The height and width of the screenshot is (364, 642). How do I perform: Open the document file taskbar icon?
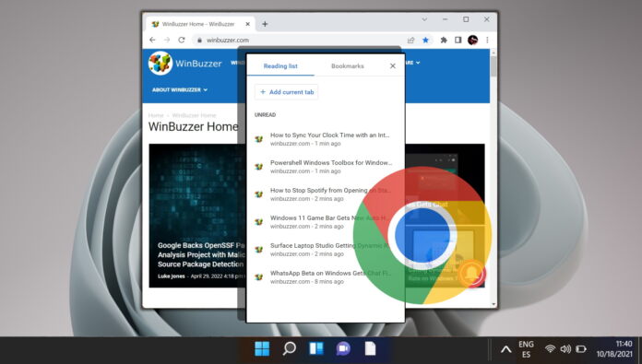[370, 349]
